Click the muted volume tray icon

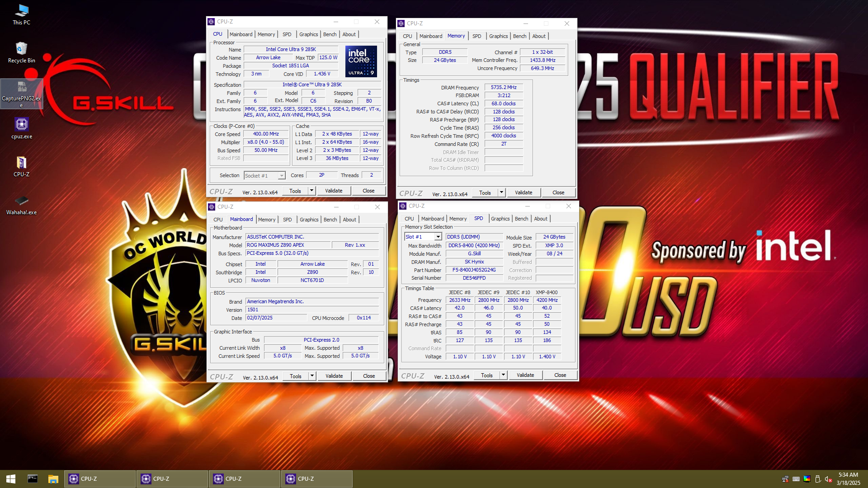(x=828, y=479)
